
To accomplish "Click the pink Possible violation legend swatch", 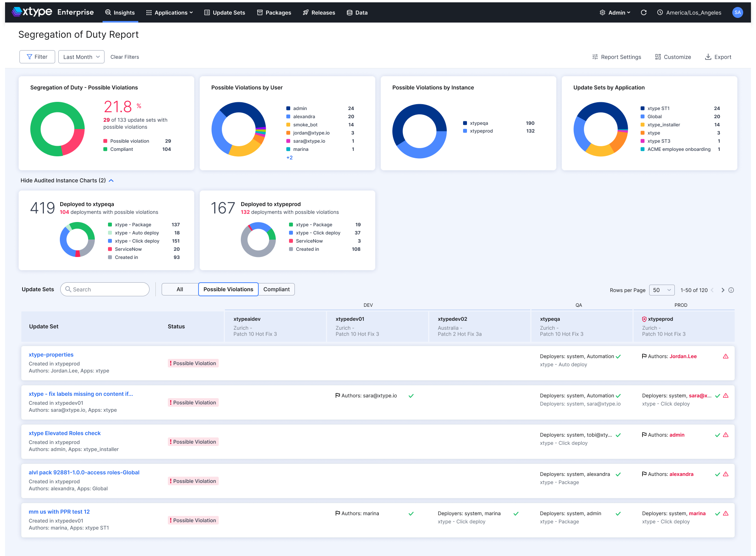I will pyautogui.click(x=105, y=141).
